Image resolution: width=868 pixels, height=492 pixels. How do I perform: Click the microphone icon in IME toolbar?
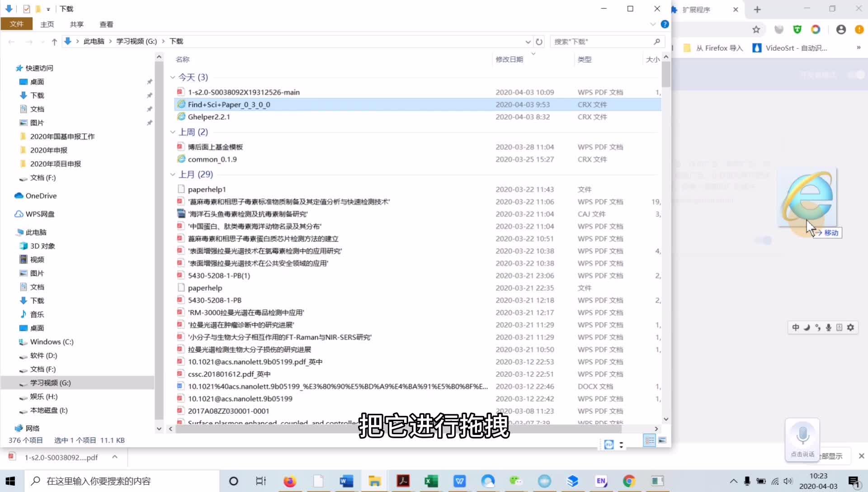tap(828, 327)
